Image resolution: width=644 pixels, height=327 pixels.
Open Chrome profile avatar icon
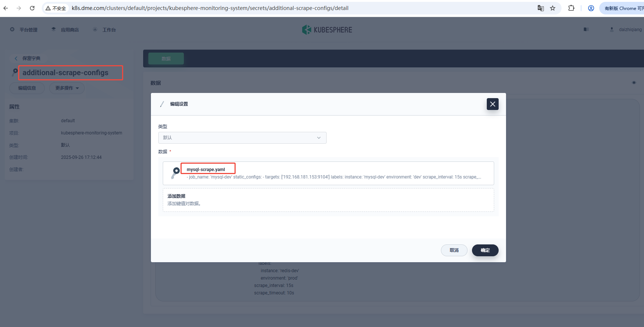coord(591,8)
